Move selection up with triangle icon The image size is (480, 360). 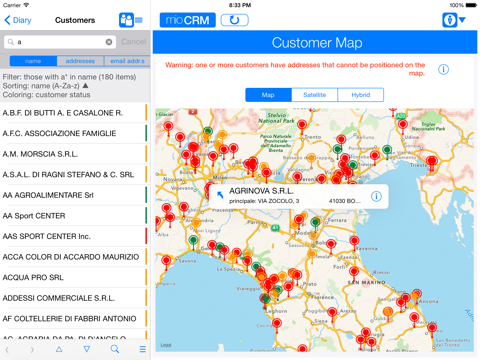click(x=59, y=349)
